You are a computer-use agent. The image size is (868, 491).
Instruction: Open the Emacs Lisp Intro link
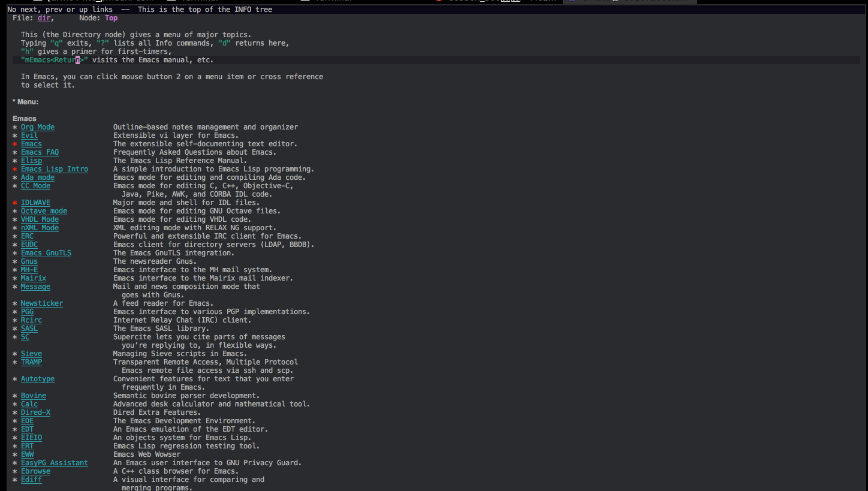coord(55,169)
